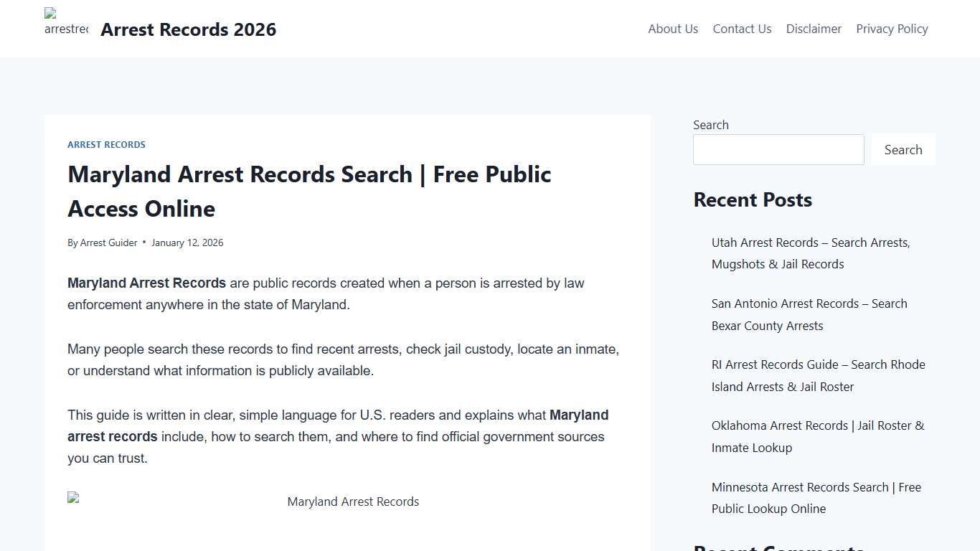Screen dimensions: 980x551
Task: Click the Recent Posts heading
Action: click(x=752, y=199)
